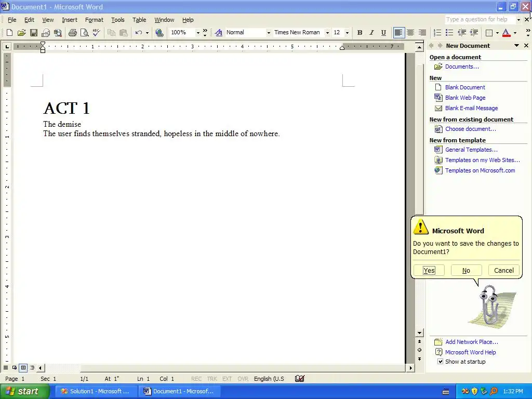The width and height of the screenshot is (532, 399).
Task: Click the Select Browse Object button
Action: (x=419, y=350)
